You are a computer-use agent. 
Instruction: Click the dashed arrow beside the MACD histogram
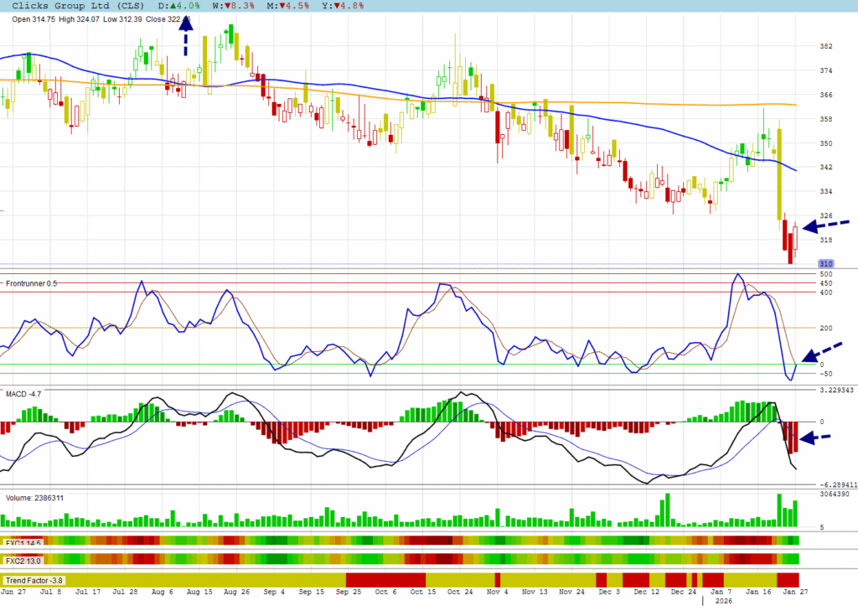(x=818, y=437)
